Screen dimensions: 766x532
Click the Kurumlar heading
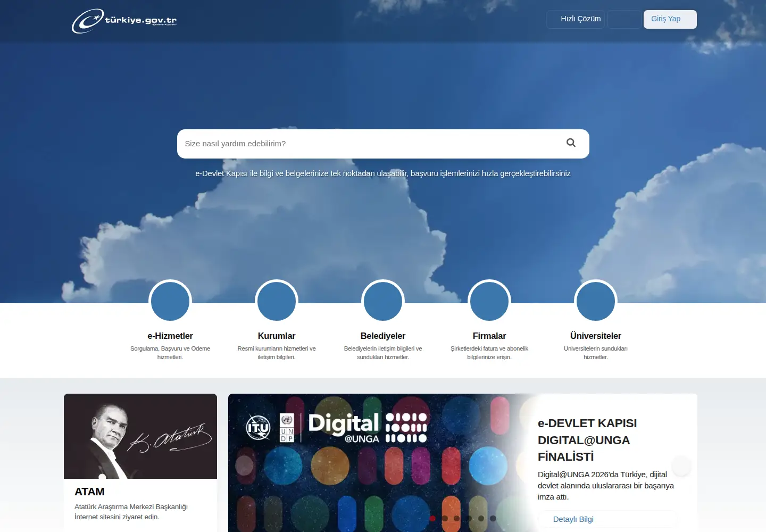click(x=277, y=336)
